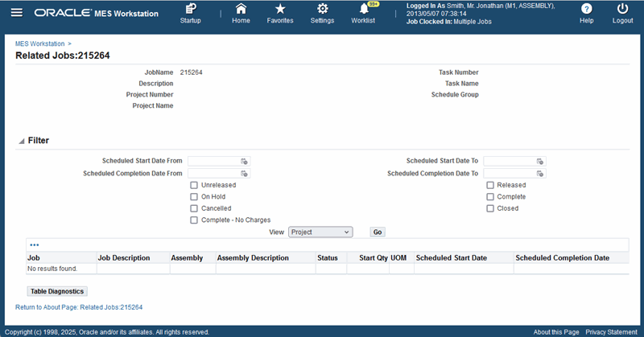644x337 pixels.
Task: Open Worklist bell notifications
Action: point(364,14)
